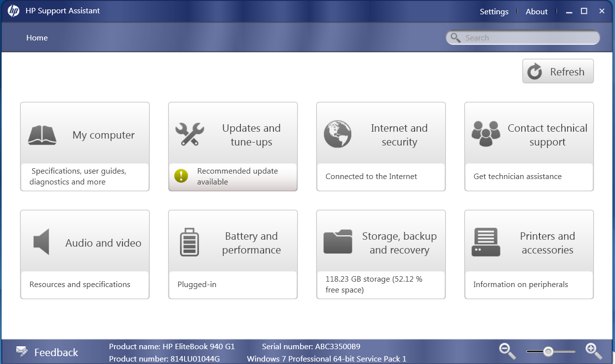Click the circular arrow on Refresh button
Screen dimensions: 615x364
[535, 72]
